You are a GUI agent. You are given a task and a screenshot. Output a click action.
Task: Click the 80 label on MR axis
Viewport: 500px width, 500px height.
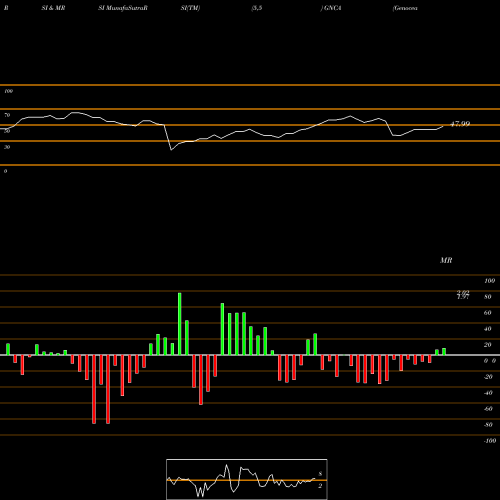click(x=488, y=297)
